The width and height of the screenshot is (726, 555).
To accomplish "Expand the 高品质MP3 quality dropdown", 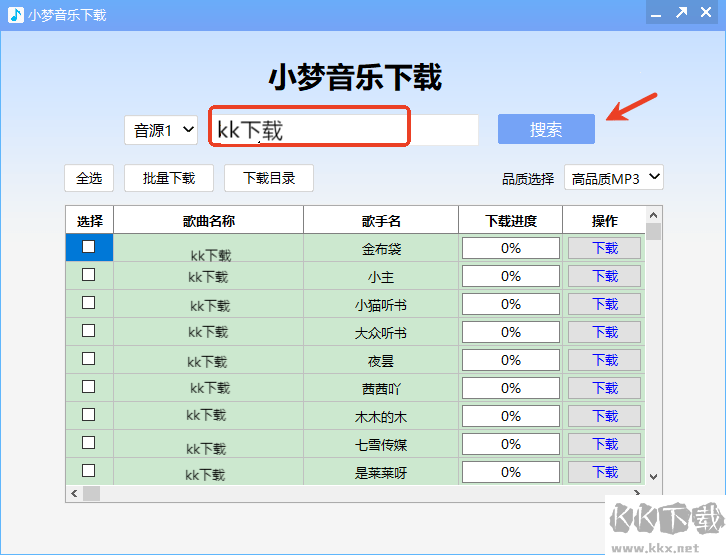I will pyautogui.click(x=614, y=178).
